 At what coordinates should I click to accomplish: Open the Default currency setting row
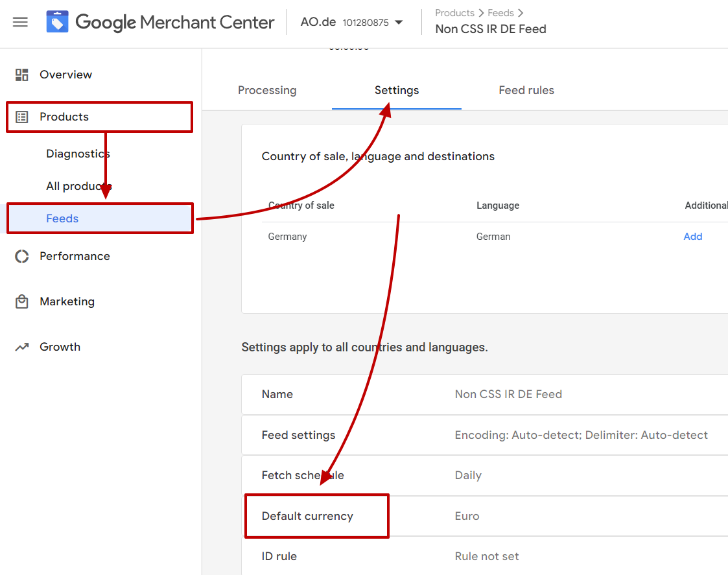pos(484,516)
